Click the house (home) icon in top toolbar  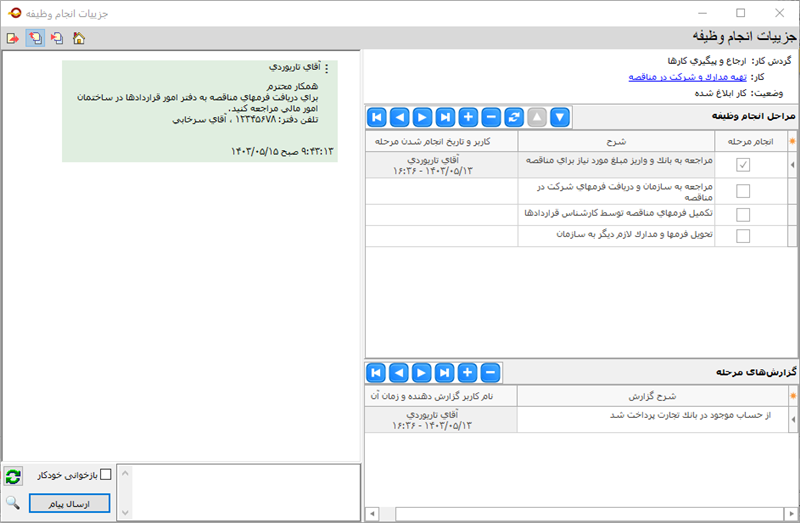(78, 38)
